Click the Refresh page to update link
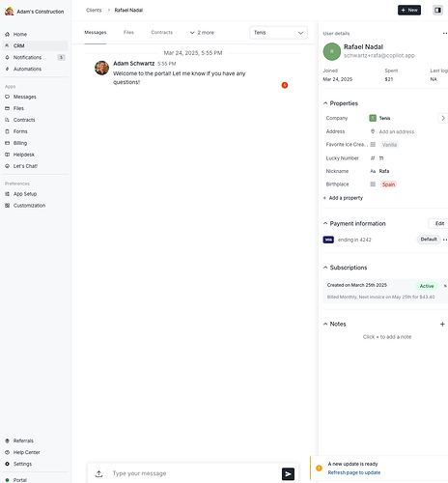 [x=354, y=472]
